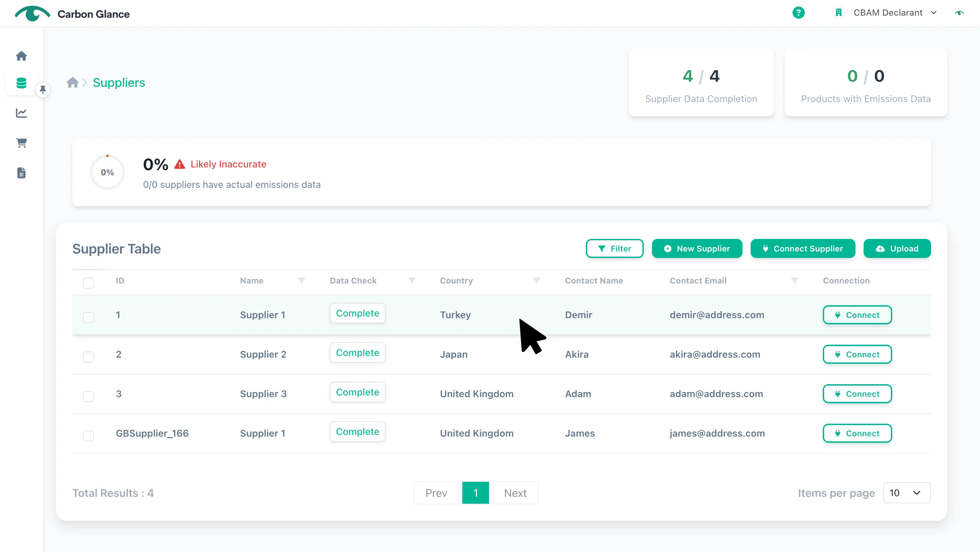Filter the Country column
This screenshot has height=552, width=980.
[x=536, y=280]
